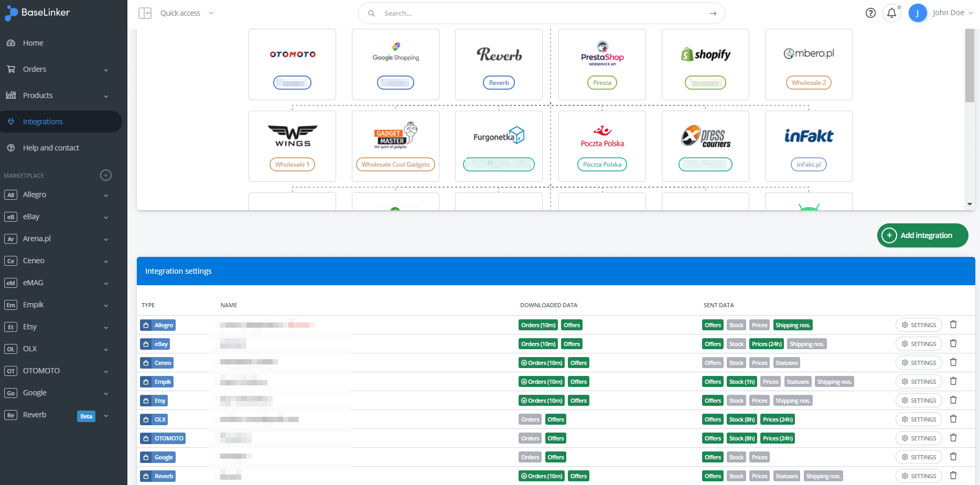980x485 pixels.
Task: Click the OLX sidebar badge icon
Action: point(10,349)
